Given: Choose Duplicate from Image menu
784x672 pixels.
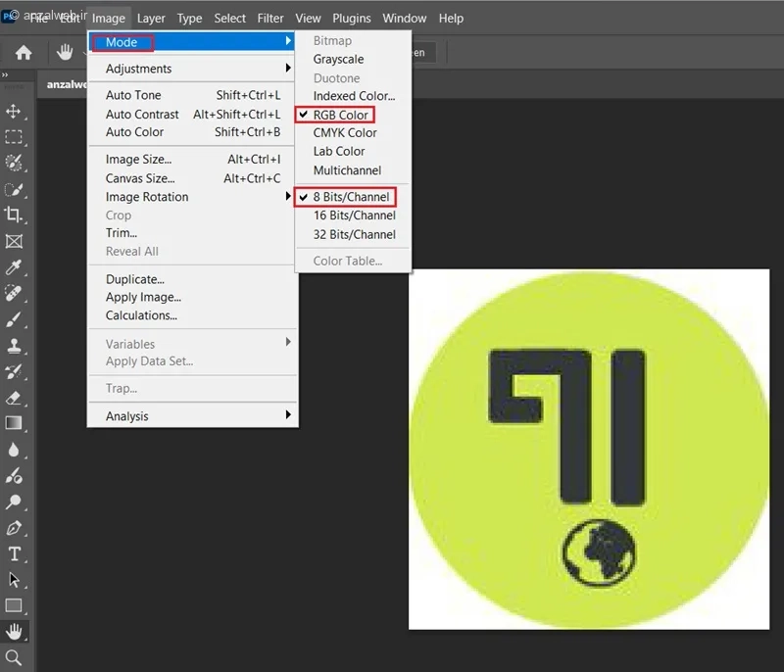Looking at the screenshot, I should [192, 279].
